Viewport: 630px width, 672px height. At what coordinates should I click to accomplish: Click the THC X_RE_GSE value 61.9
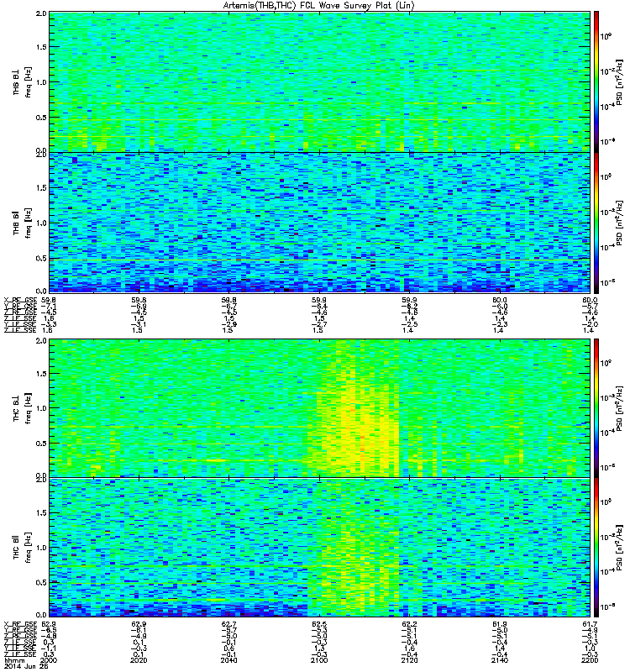pos(500,624)
